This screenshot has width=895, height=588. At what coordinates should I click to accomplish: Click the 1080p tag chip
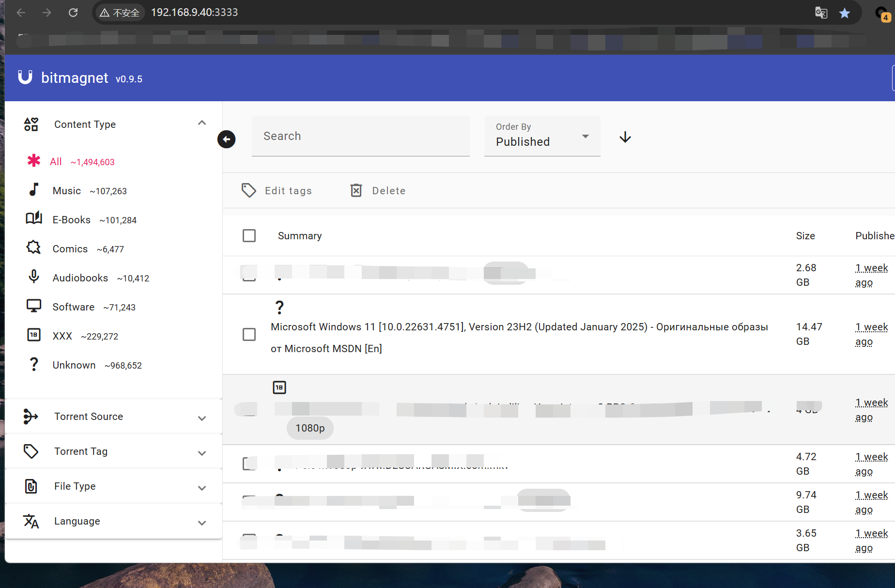[x=310, y=428]
